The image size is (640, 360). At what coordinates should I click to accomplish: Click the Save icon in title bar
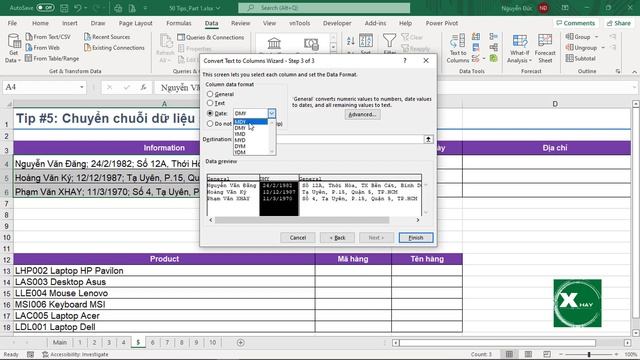coord(64,8)
